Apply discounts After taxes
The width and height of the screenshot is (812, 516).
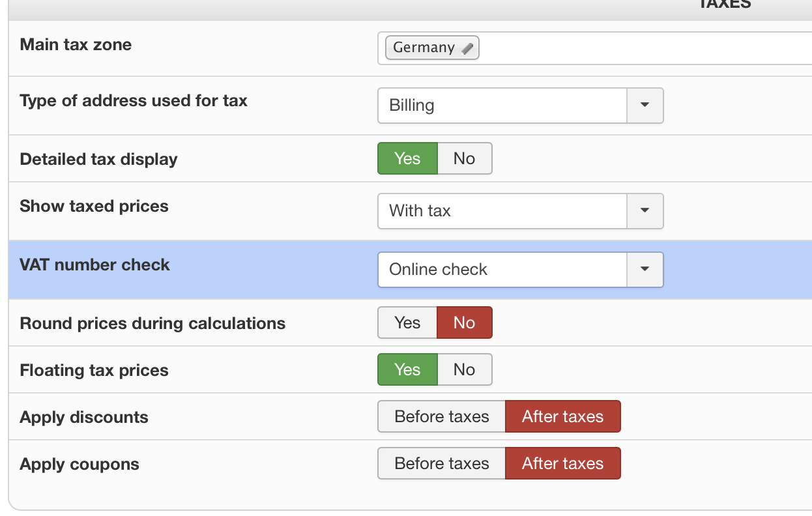563,416
